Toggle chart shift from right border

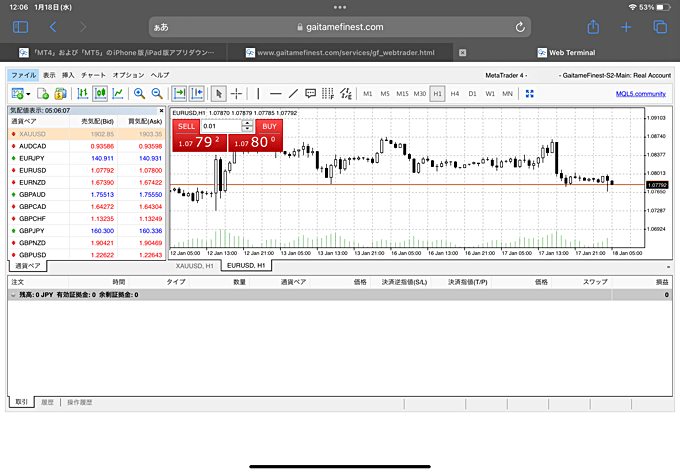pos(196,94)
